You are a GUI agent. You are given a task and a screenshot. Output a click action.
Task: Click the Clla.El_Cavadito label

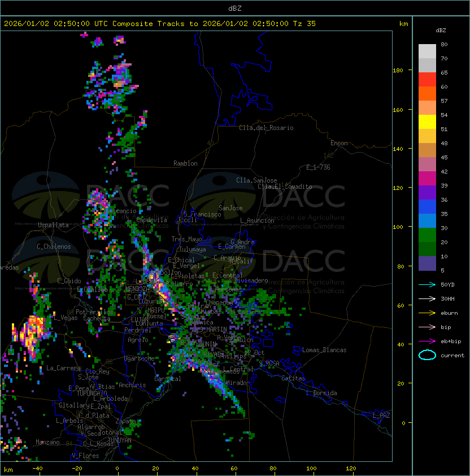(285, 187)
